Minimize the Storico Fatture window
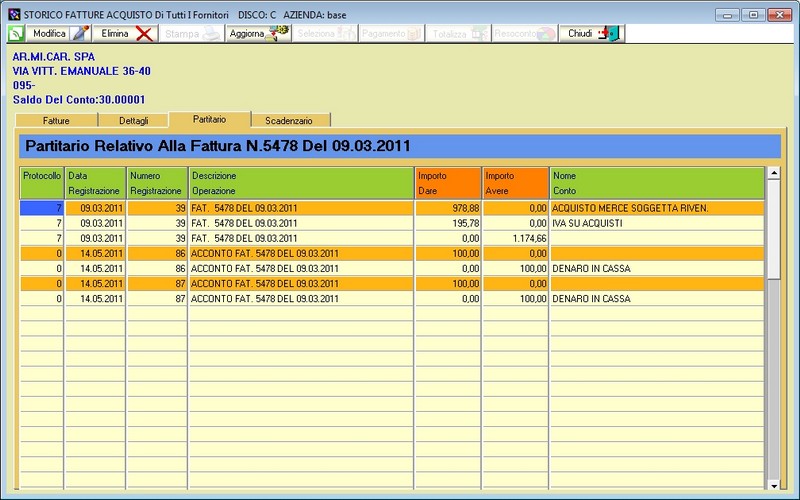 727,15
